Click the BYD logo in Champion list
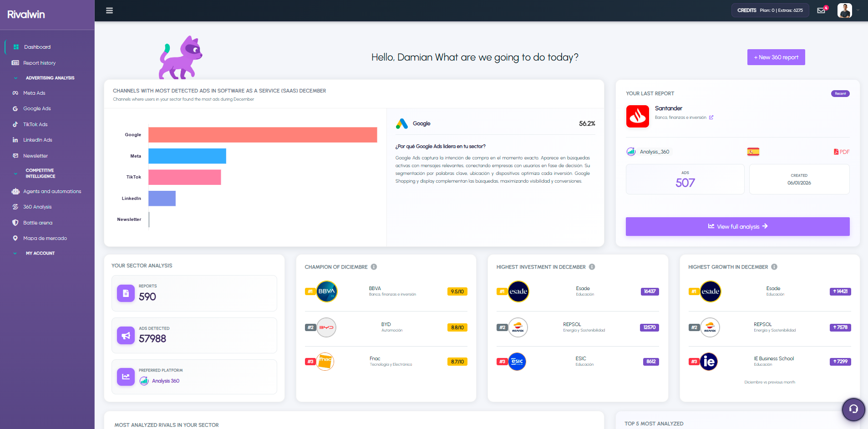868x429 pixels. pos(326,327)
